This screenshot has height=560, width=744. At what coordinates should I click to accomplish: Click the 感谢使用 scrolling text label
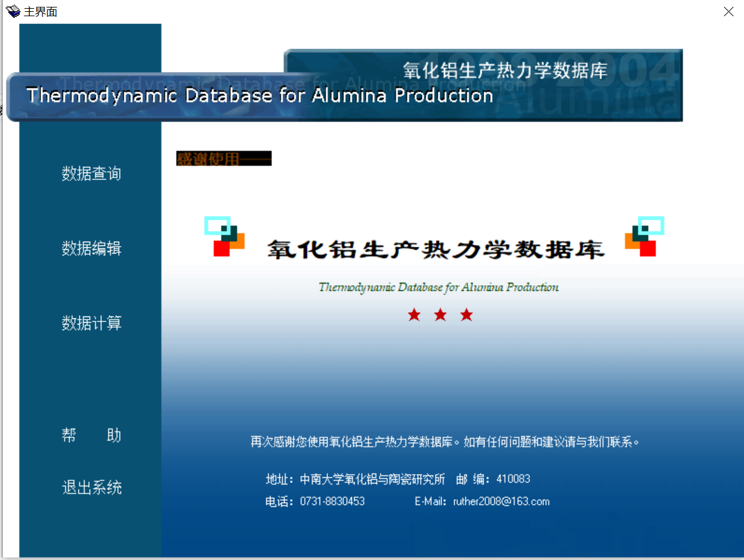click(224, 159)
